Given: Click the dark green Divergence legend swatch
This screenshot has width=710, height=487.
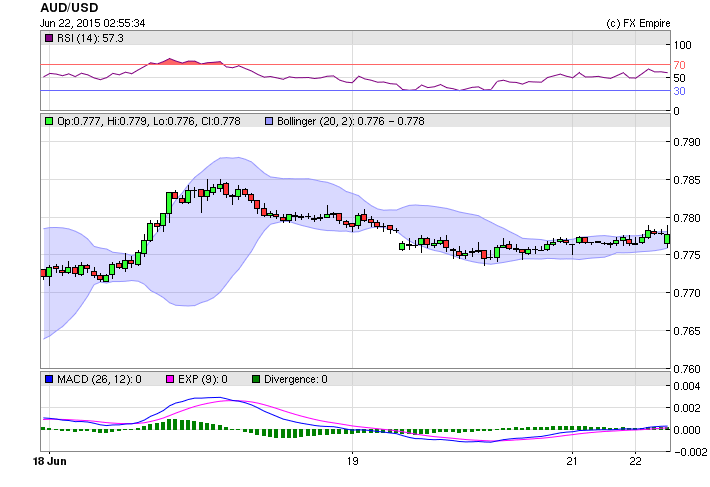Looking at the screenshot, I should click(256, 379).
